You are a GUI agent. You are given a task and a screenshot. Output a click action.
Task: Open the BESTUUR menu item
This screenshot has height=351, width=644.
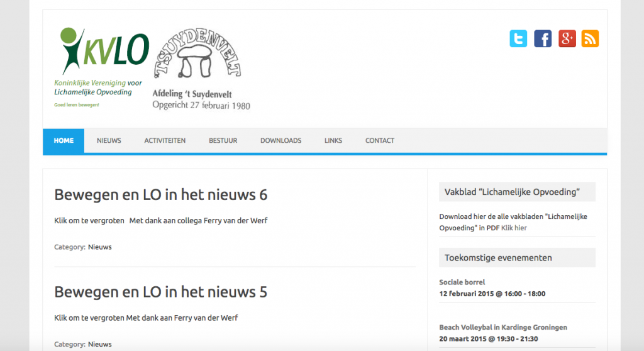pyautogui.click(x=223, y=140)
